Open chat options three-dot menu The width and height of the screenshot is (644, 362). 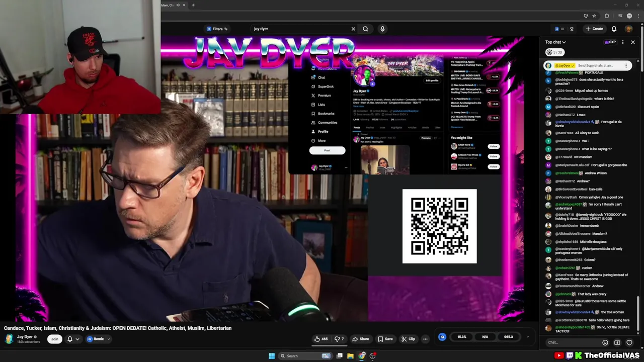(x=623, y=42)
